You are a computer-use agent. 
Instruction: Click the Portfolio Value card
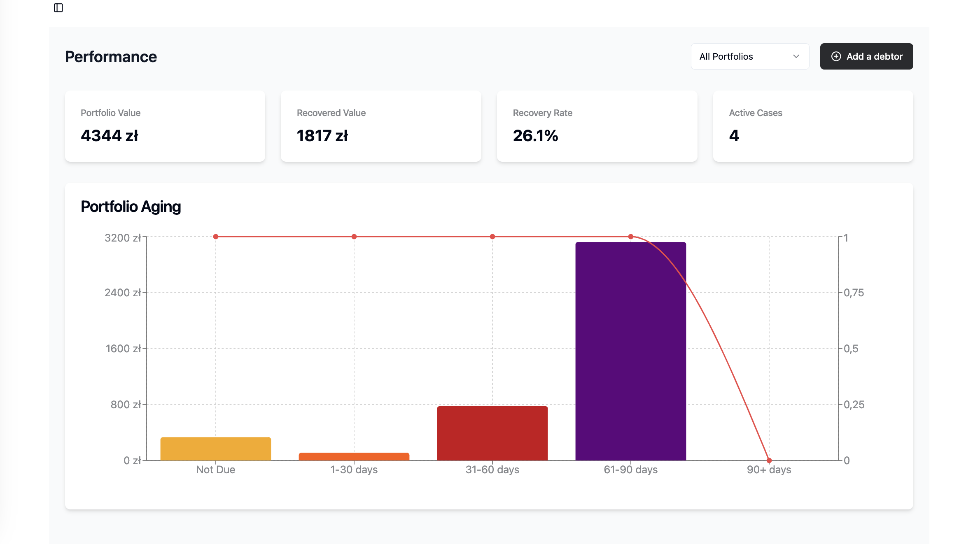click(165, 126)
